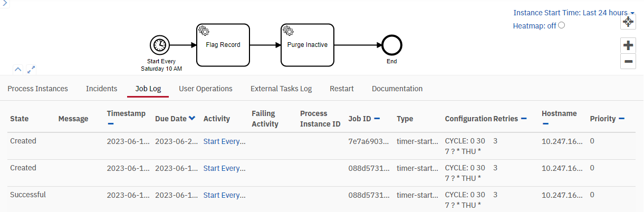The height and width of the screenshot is (212, 644).
Task: Click the Type column header
Action: point(405,119)
